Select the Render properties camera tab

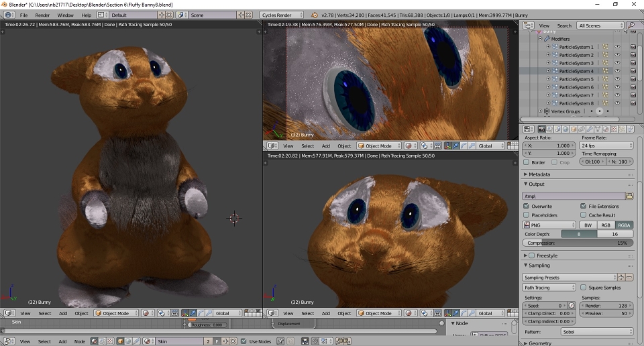(541, 129)
